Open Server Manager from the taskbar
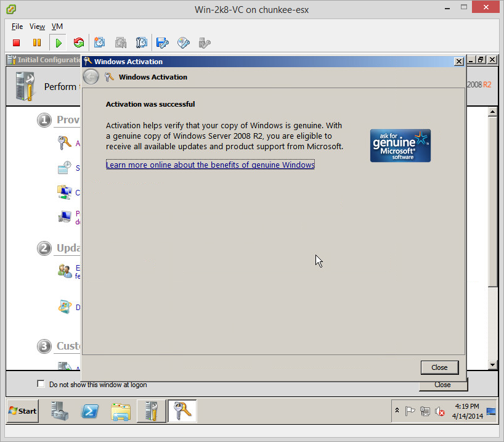Viewport: 504px width, 442px height. click(60, 411)
